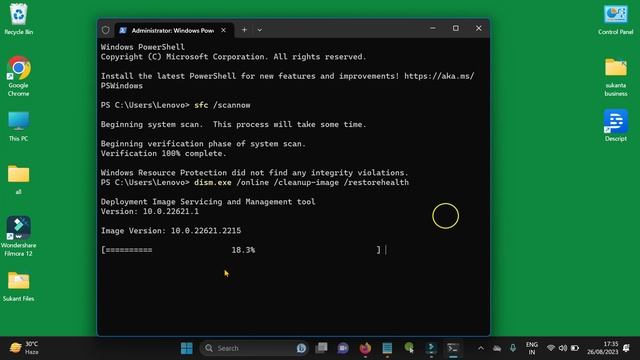Open the Teams Chat taskbar icon

coord(343,348)
